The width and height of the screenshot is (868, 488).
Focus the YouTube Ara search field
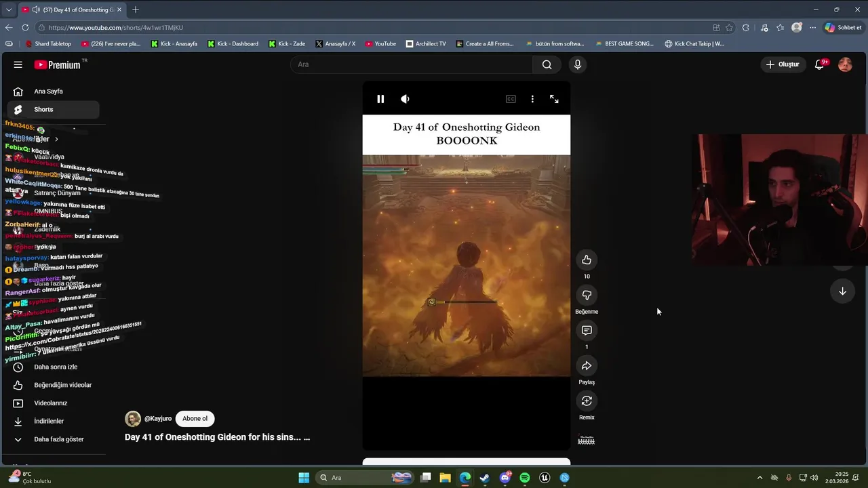412,64
